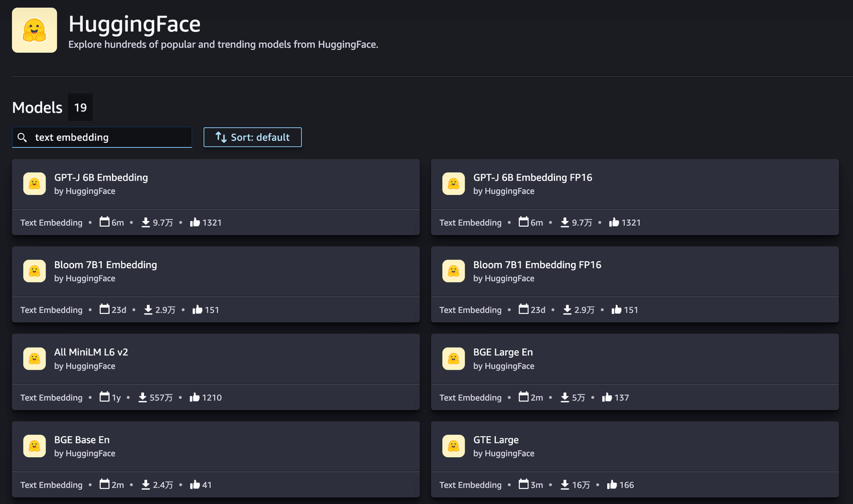Click the text embedding search field
Image resolution: width=853 pixels, height=504 pixels.
(102, 137)
